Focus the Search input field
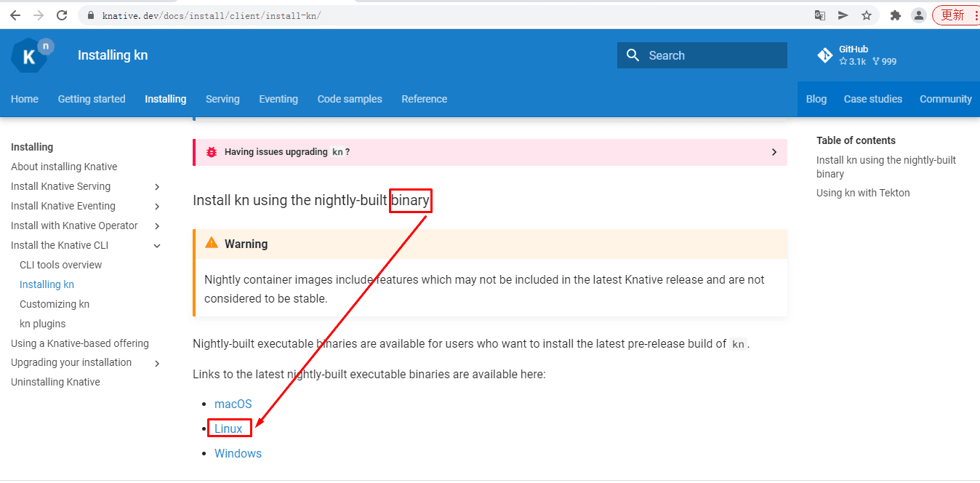 click(x=702, y=55)
